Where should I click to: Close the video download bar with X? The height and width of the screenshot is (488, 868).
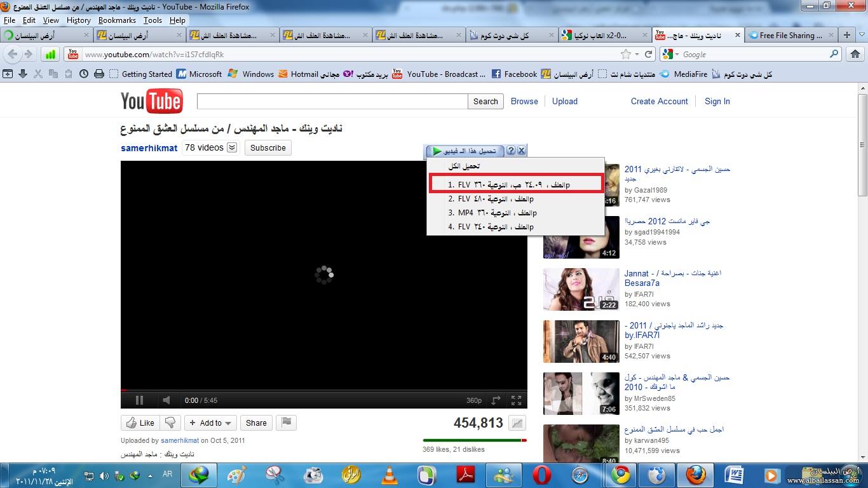coord(521,151)
